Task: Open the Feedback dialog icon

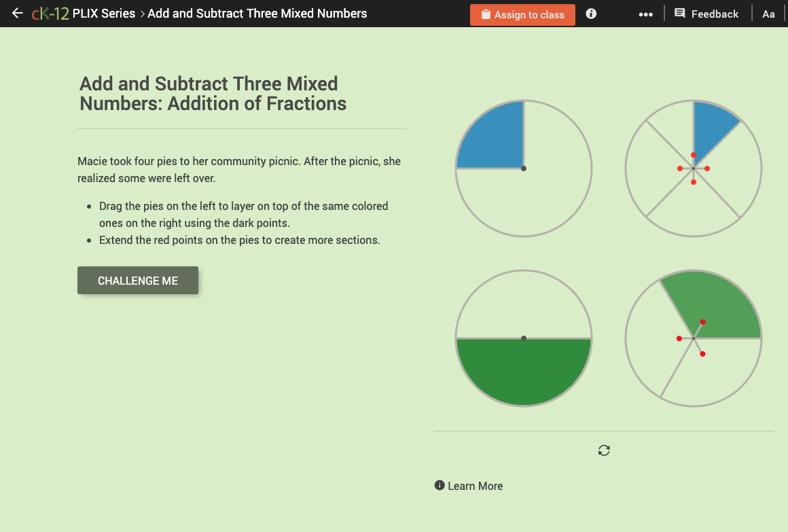Action: tap(679, 14)
